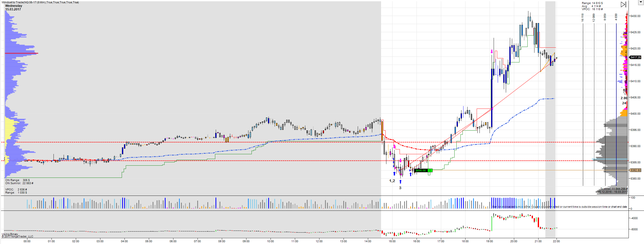Click the 5380.00 price axis label
The height and width of the screenshot is (244, 644).
(635, 179)
